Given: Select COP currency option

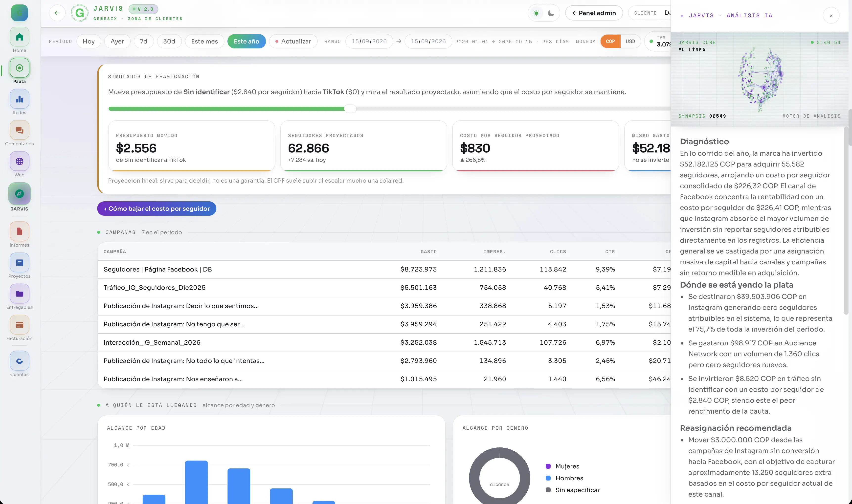Looking at the screenshot, I should tap(610, 42).
